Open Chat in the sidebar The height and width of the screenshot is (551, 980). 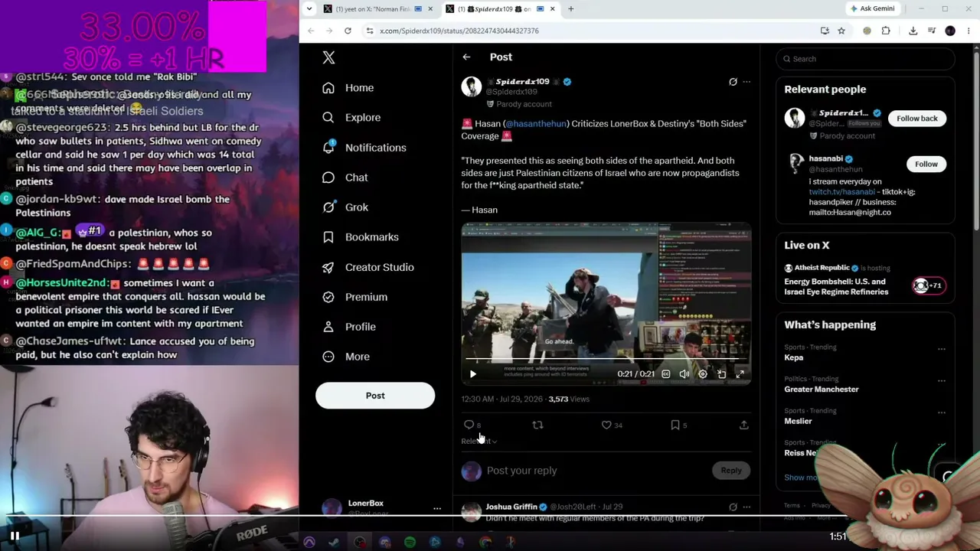point(345,178)
